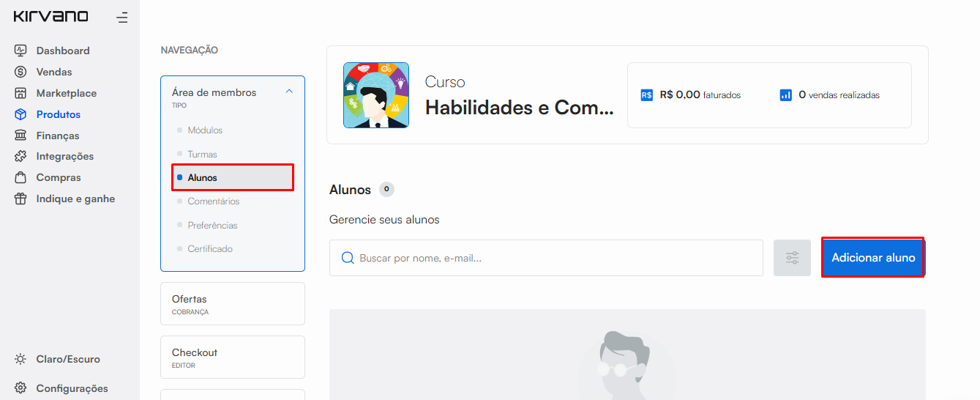Select Módulos in the members area
Viewport: 980px width, 400px height.
205,130
